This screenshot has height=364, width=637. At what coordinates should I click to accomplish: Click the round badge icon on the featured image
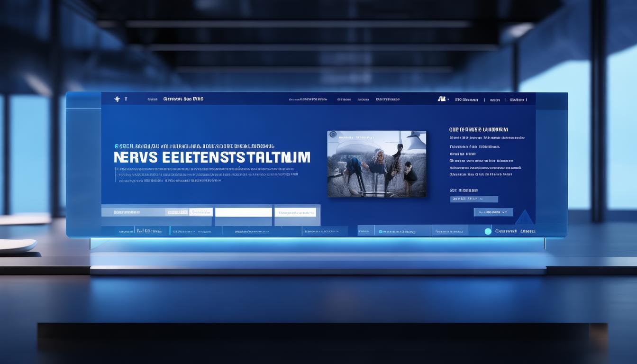click(333, 135)
